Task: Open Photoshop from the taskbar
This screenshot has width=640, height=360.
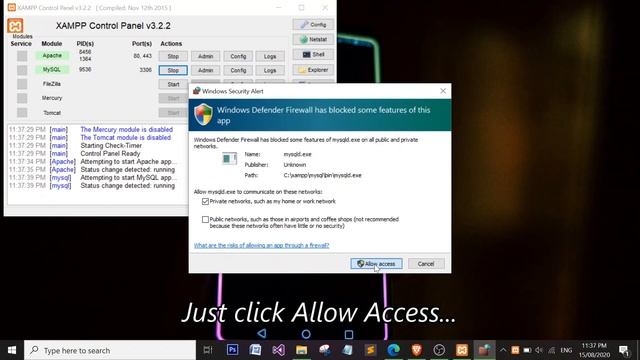Action: click(x=232, y=350)
